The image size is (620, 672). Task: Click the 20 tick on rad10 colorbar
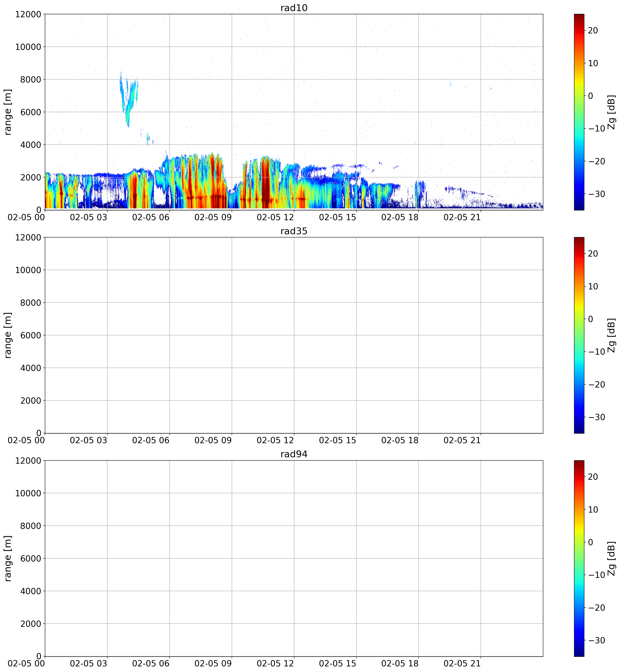tap(593, 31)
